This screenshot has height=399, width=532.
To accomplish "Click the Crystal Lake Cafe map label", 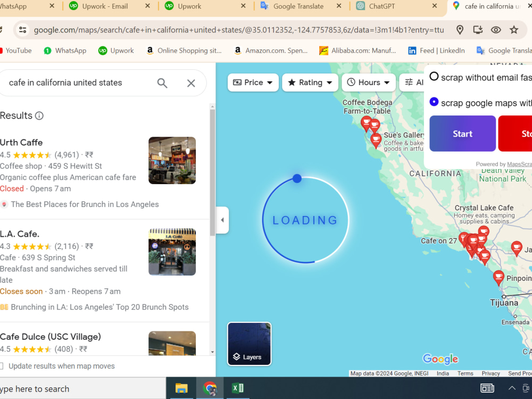I will pos(484,208).
